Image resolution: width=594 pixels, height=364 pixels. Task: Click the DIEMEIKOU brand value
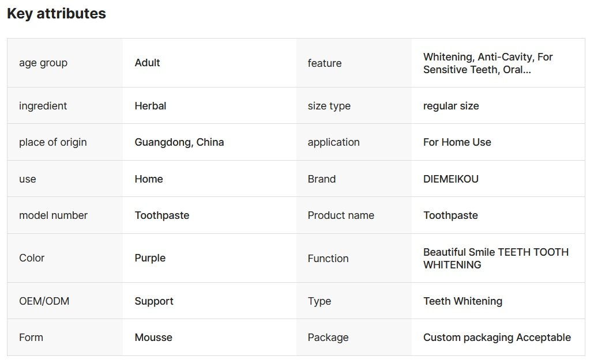point(451,179)
